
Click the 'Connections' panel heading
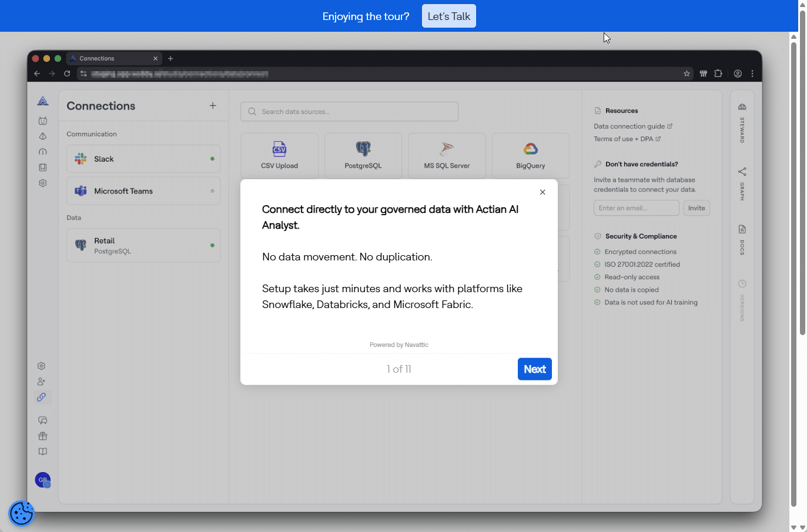(101, 106)
